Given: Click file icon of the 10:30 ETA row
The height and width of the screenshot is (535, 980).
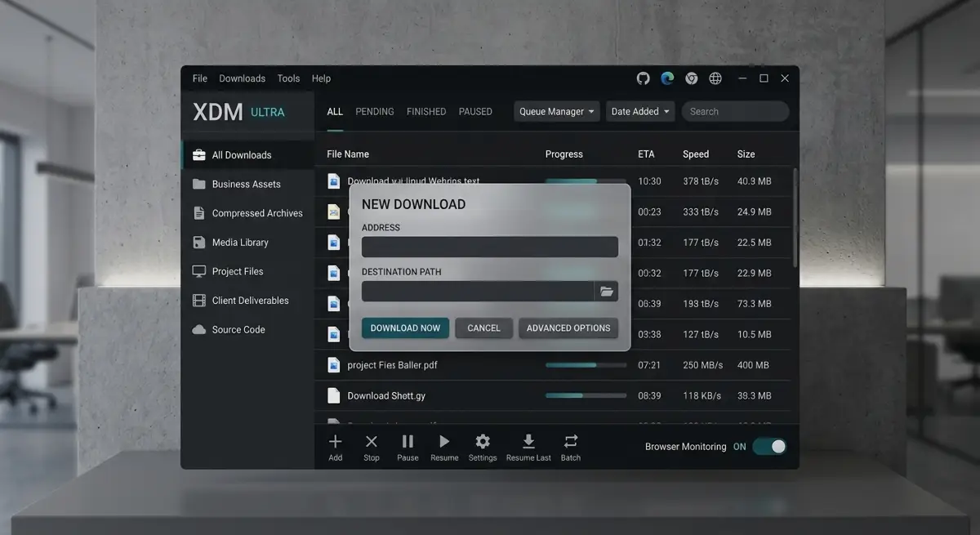Looking at the screenshot, I should pyautogui.click(x=333, y=181).
